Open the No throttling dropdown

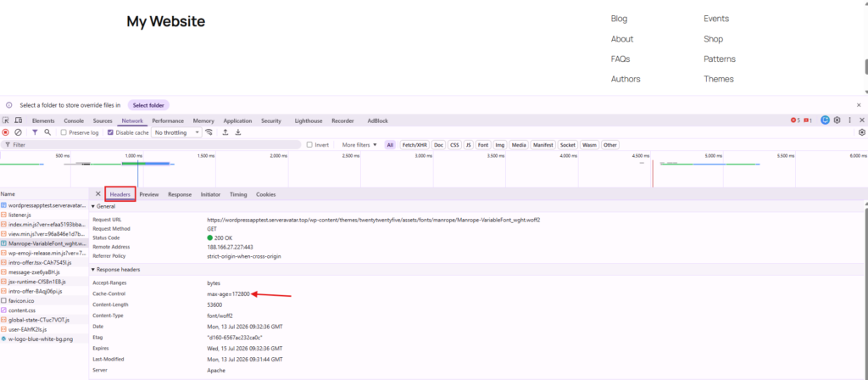[x=177, y=133]
